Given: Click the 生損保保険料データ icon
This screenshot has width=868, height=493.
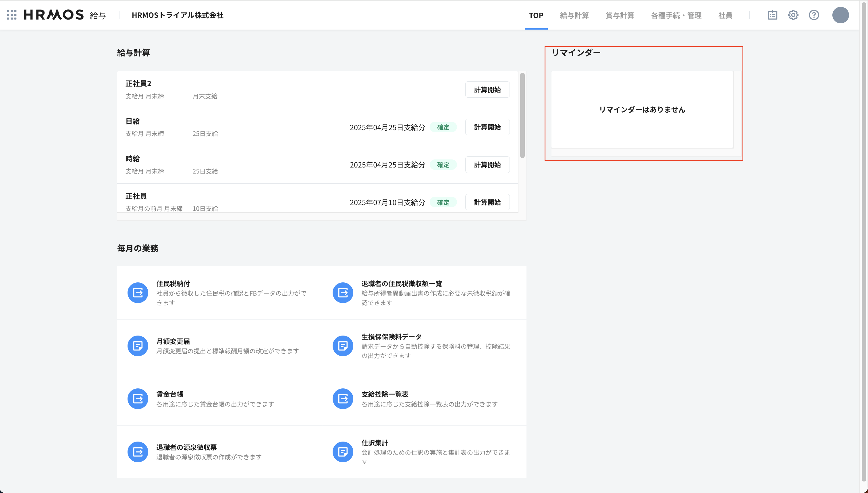Looking at the screenshot, I should tap(343, 346).
